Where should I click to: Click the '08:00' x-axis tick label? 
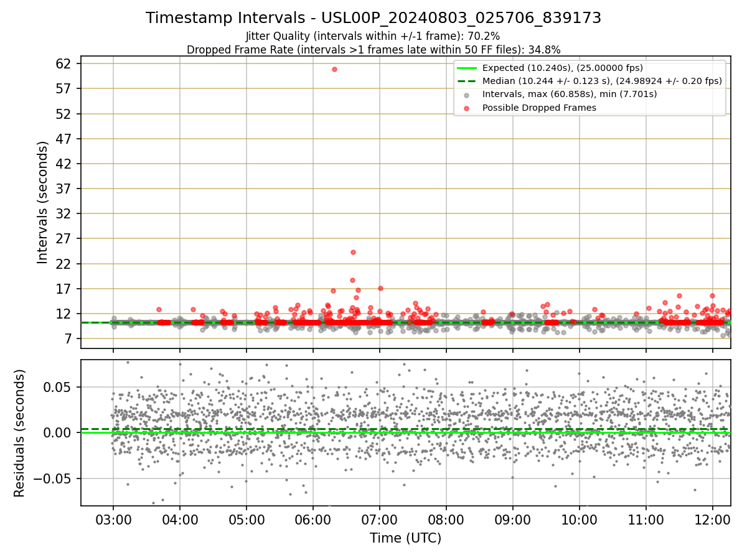pyautogui.click(x=446, y=520)
